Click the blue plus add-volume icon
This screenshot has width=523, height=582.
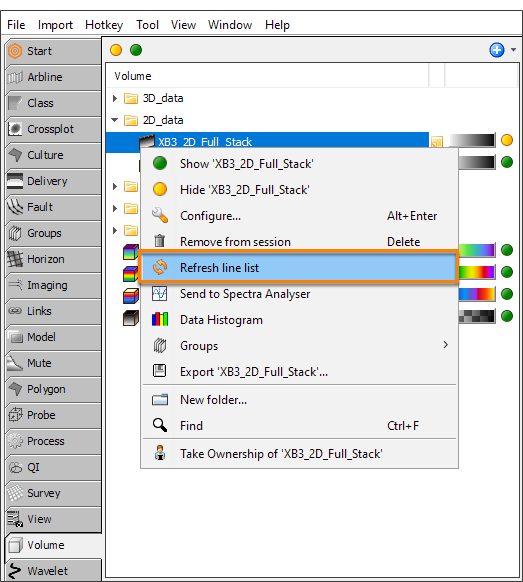coord(497,50)
